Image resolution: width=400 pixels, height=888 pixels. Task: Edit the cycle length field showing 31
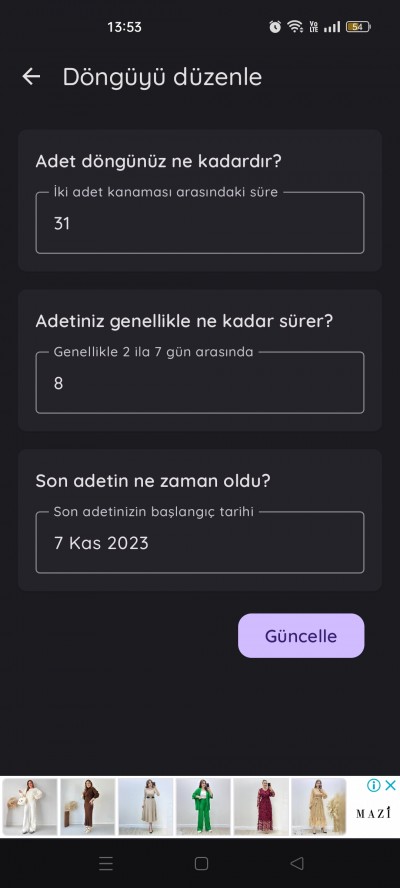coord(199,223)
